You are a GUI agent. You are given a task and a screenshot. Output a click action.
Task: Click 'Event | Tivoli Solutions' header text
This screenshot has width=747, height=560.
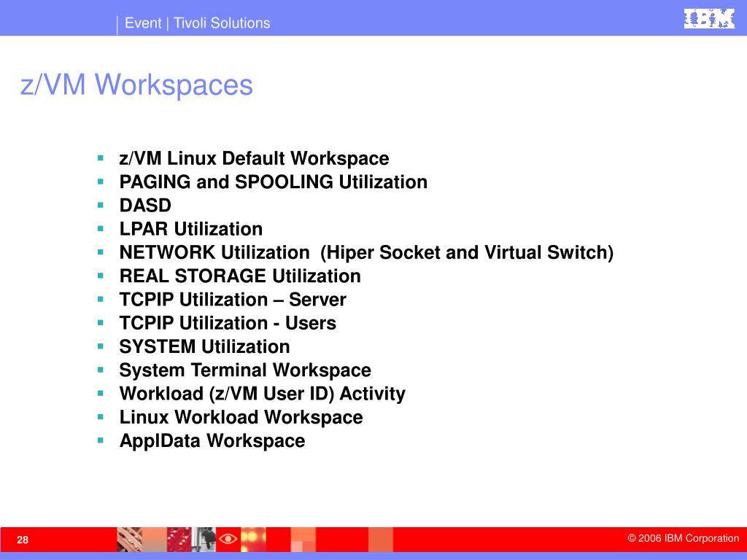(197, 23)
